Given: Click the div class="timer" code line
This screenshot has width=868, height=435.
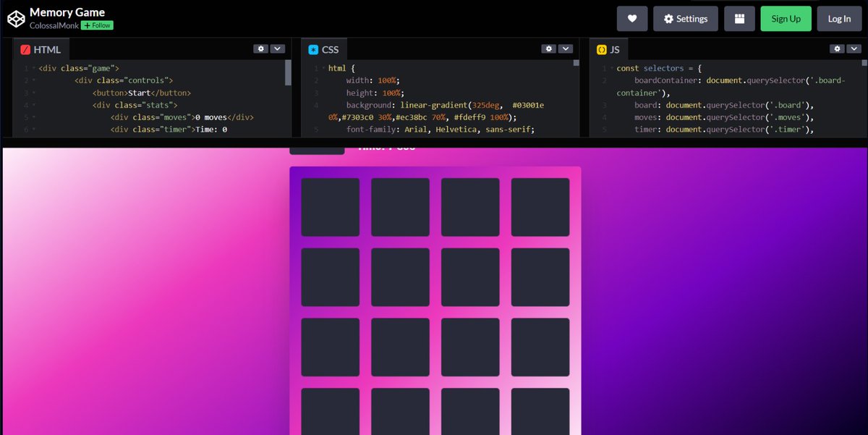Looking at the screenshot, I should pyautogui.click(x=169, y=130).
